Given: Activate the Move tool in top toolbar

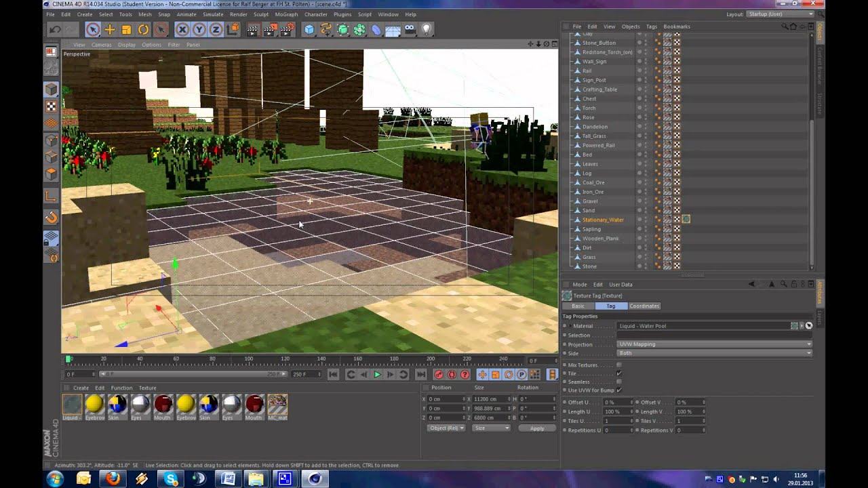Looking at the screenshot, I should coord(110,29).
